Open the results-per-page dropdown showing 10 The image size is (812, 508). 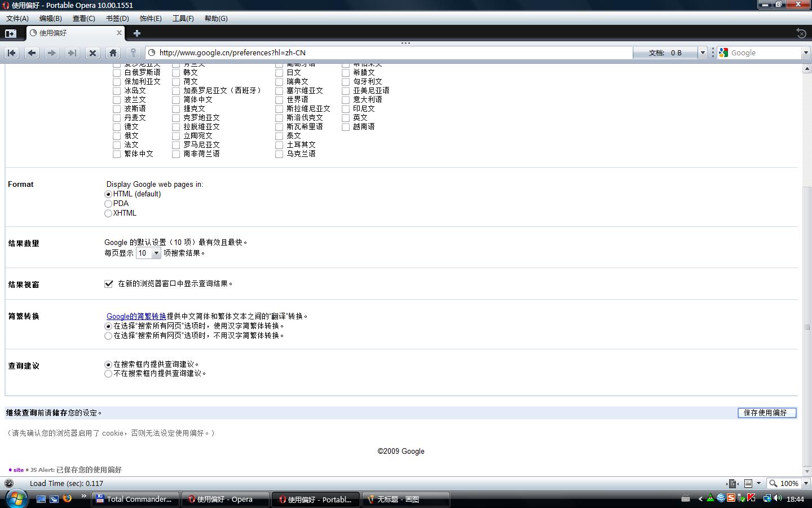[x=148, y=253]
